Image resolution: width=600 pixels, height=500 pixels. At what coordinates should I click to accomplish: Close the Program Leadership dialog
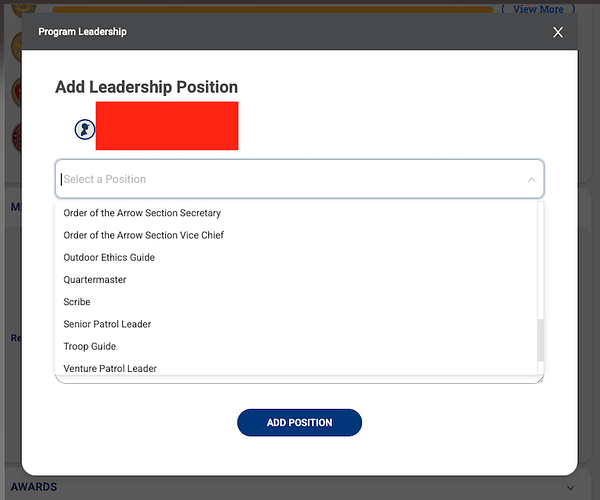click(x=558, y=32)
